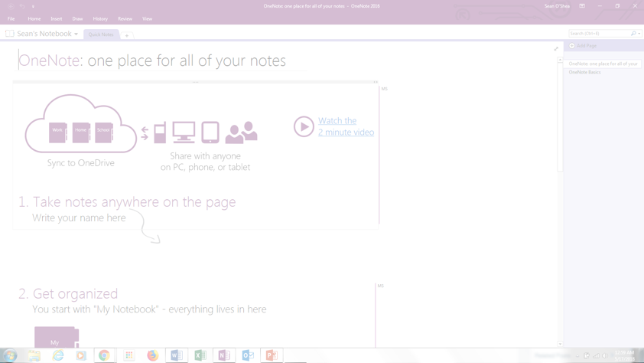644x363 pixels.
Task: Open Windows Media Player from the taskbar
Action: (x=81, y=355)
